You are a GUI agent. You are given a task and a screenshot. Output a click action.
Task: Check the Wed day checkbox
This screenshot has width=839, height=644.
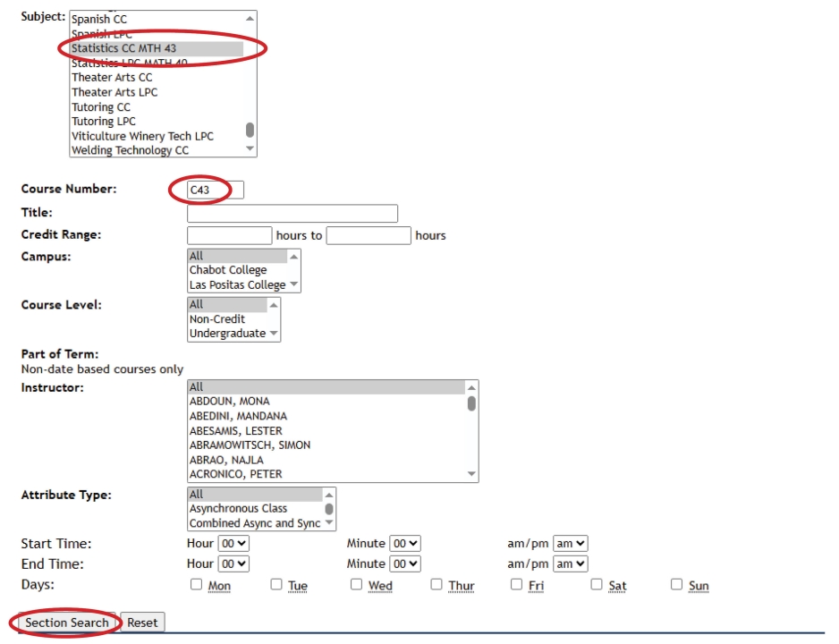coord(356,585)
